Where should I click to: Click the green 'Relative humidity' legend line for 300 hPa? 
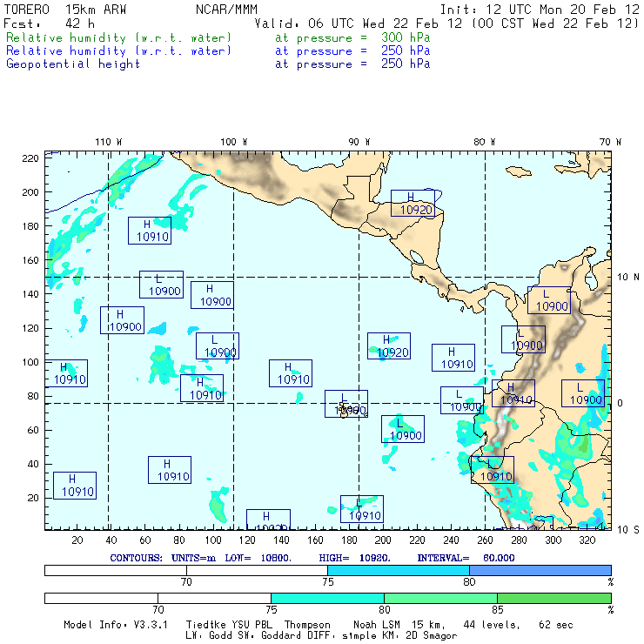[x=218, y=37]
